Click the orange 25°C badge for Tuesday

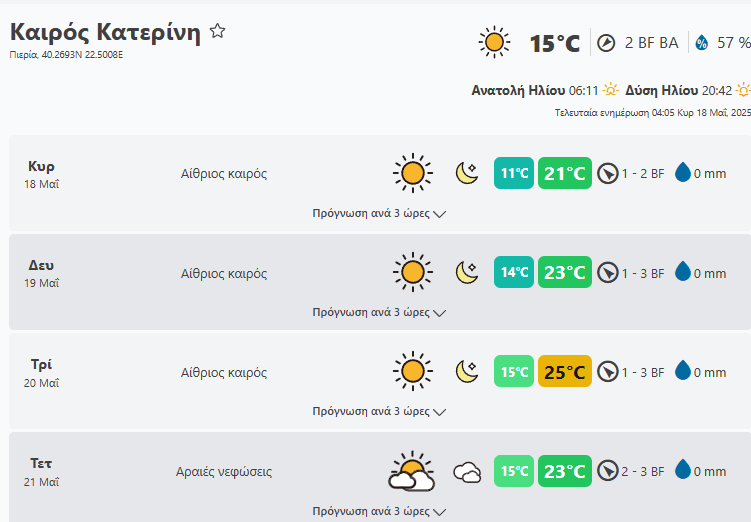click(565, 372)
